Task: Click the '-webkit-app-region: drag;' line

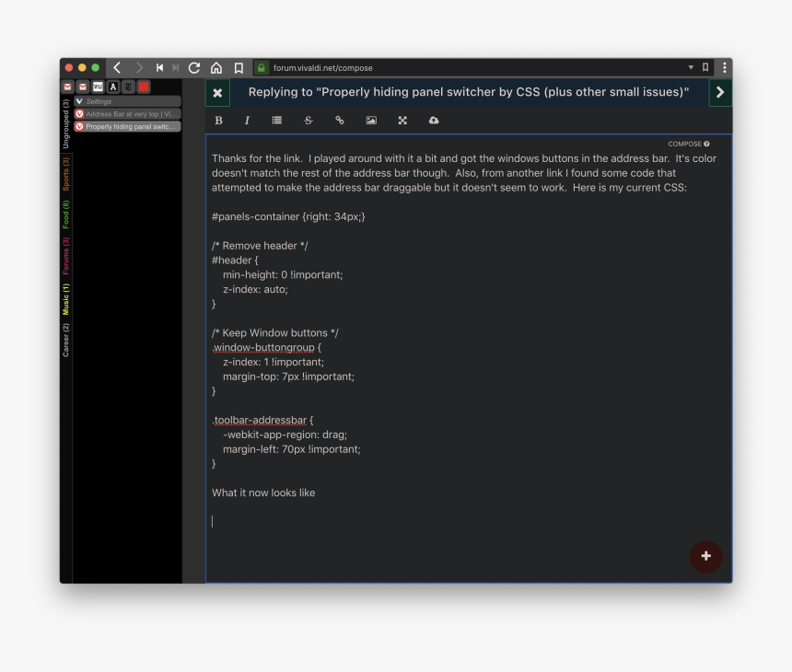Action: click(285, 434)
